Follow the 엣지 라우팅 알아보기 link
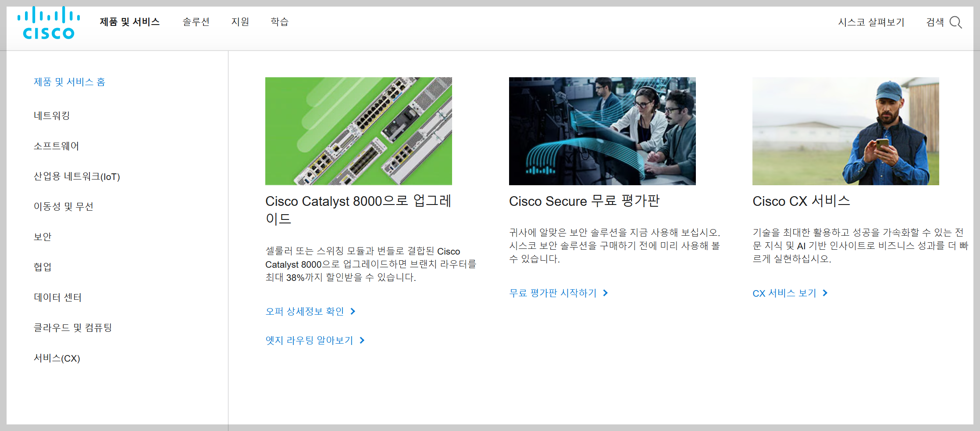980x431 pixels. [309, 341]
